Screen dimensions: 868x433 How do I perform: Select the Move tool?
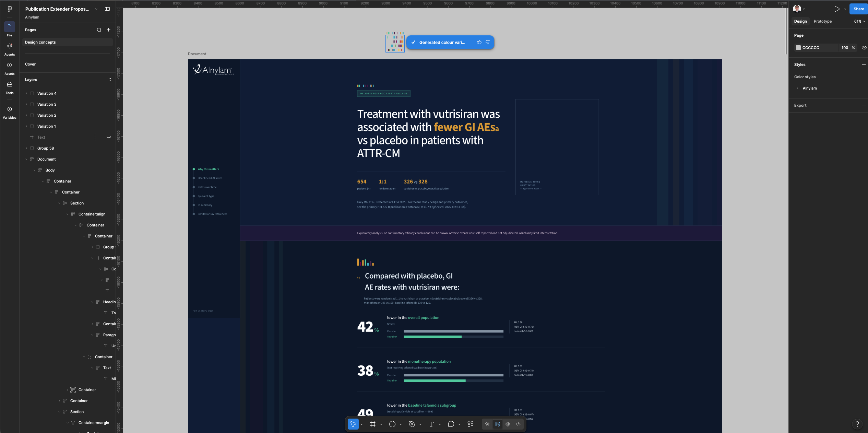353,424
